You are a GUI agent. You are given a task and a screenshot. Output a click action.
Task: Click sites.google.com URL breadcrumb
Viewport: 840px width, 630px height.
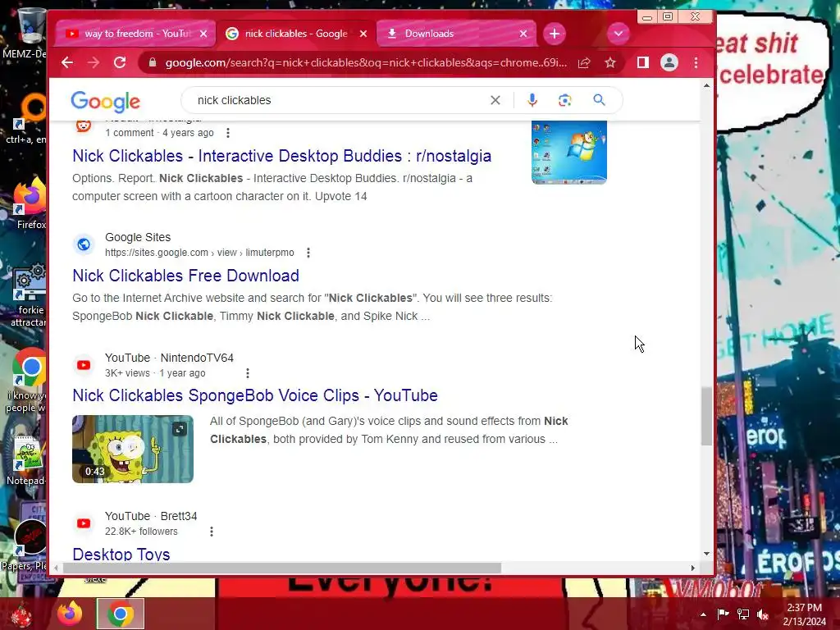pyautogui.click(x=199, y=253)
